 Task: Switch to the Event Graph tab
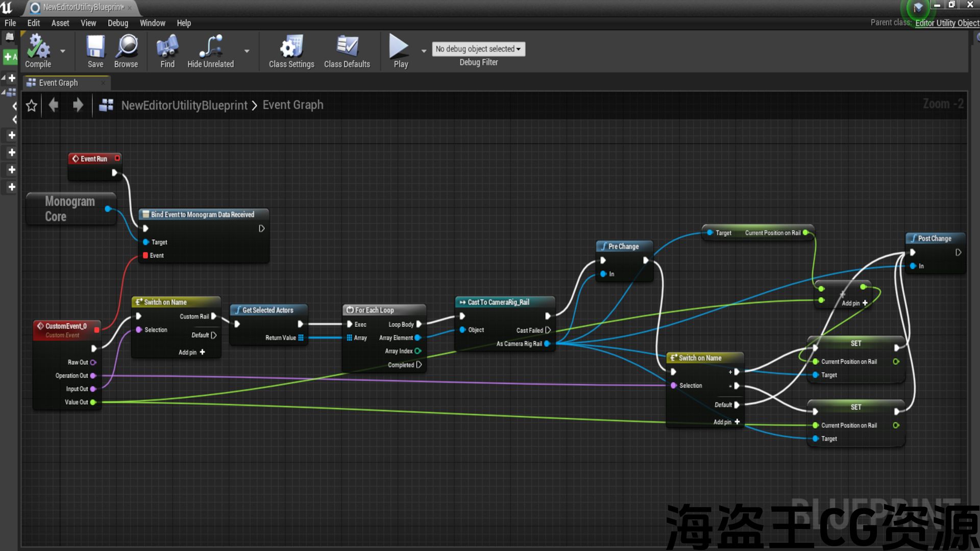(58, 83)
